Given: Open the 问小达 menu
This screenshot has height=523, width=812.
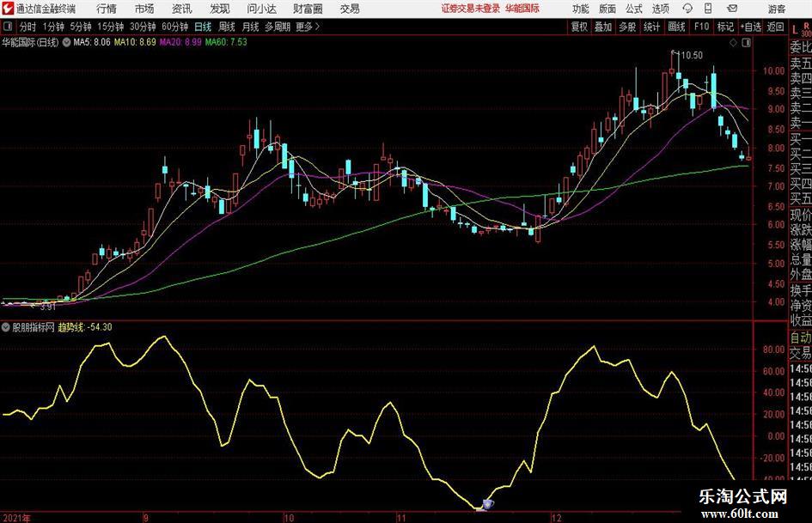Looking at the screenshot, I should tap(261, 9).
